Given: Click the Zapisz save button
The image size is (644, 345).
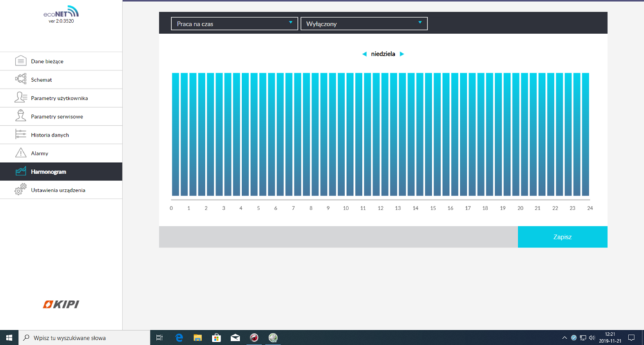Looking at the screenshot, I should point(562,237).
